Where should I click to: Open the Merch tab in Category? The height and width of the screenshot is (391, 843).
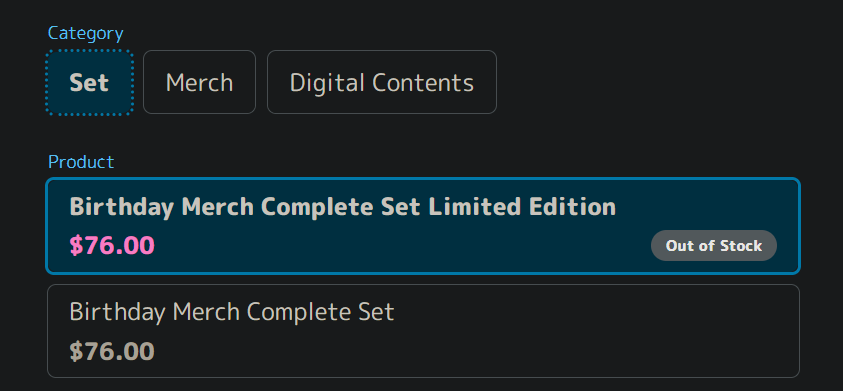tap(199, 82)
